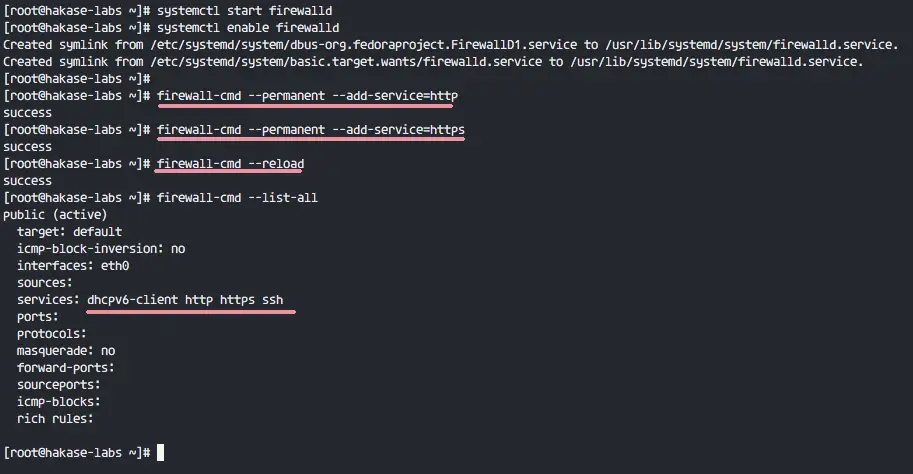The width and height of the screenshot is (913, 474).
Task: Click the first 'success' output after http
Action: pyautogui.click(x=27, y=113)
